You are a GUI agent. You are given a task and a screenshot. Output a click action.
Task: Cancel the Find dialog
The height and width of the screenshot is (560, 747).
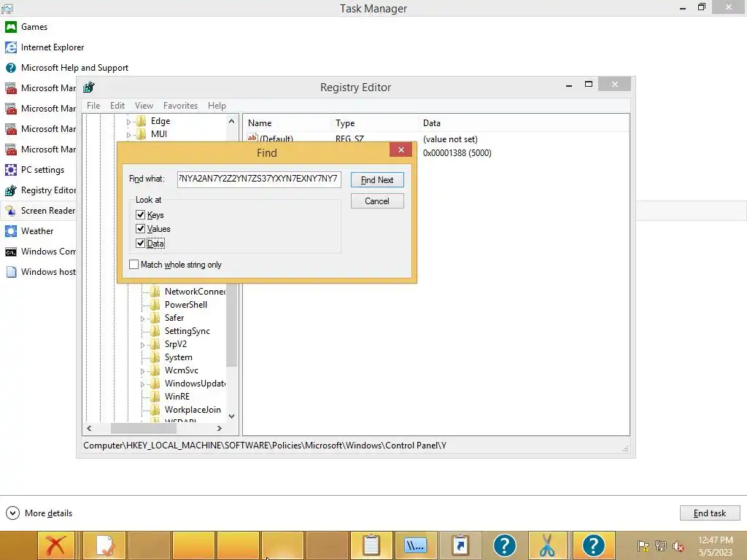(377, 201)
